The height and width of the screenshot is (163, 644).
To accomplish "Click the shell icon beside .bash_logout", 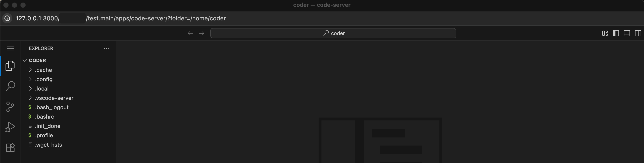I will [x=30, y=107].
